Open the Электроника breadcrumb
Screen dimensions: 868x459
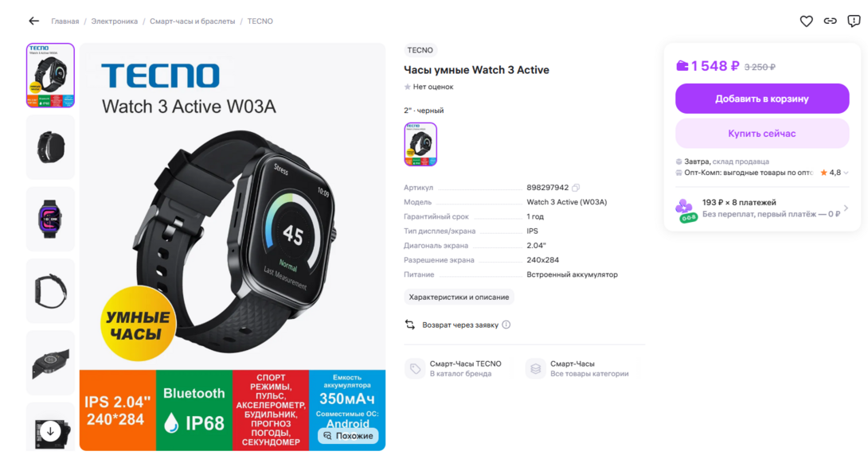pos(115,21)
